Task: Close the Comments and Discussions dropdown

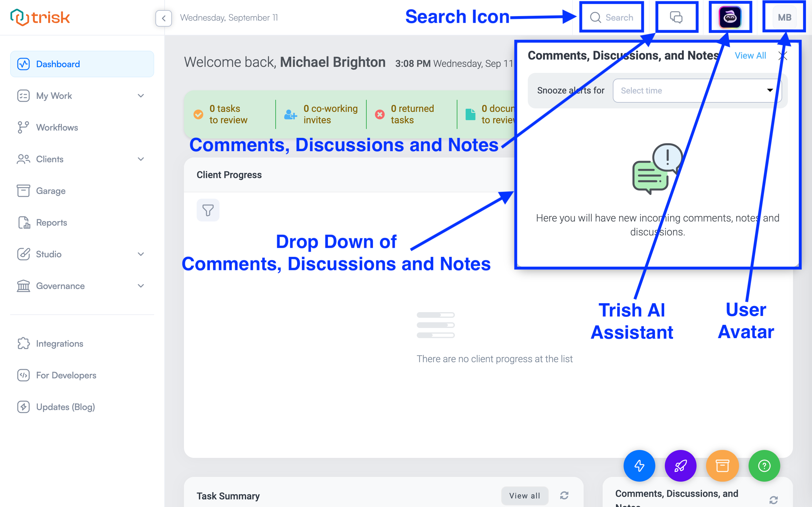Action: tap(783, 55)
